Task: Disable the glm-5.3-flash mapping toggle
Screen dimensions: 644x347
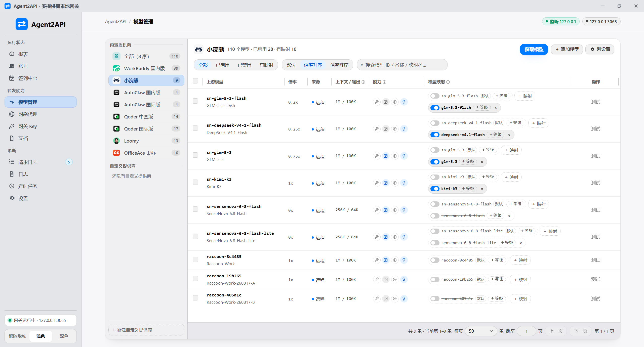Action: pyautogui.click(x=435, y=108)
